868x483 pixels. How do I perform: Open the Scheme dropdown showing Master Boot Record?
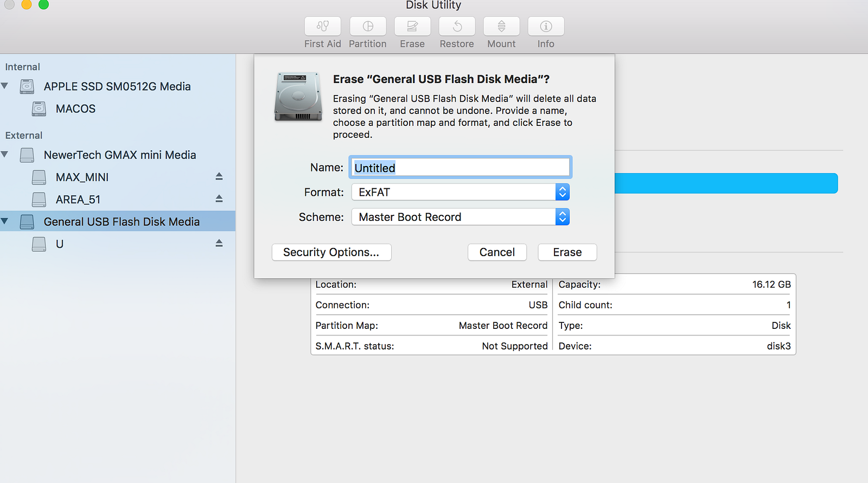(461, 217)
